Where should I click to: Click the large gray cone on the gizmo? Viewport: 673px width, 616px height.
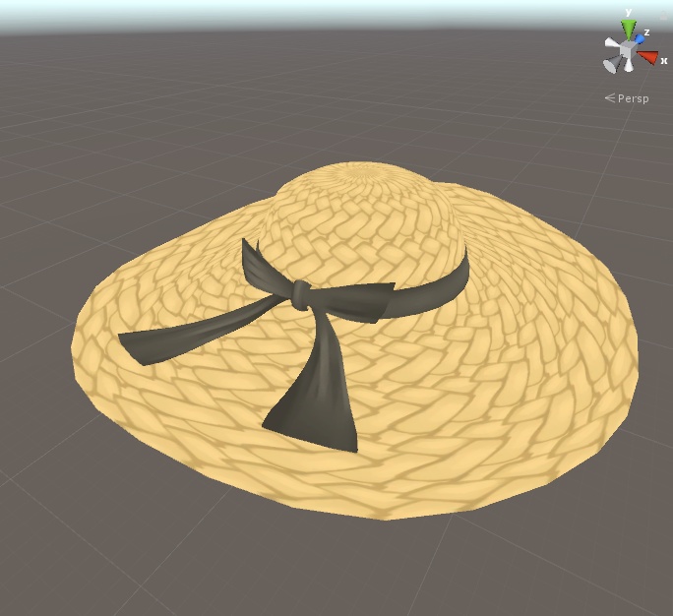point(612,65)
